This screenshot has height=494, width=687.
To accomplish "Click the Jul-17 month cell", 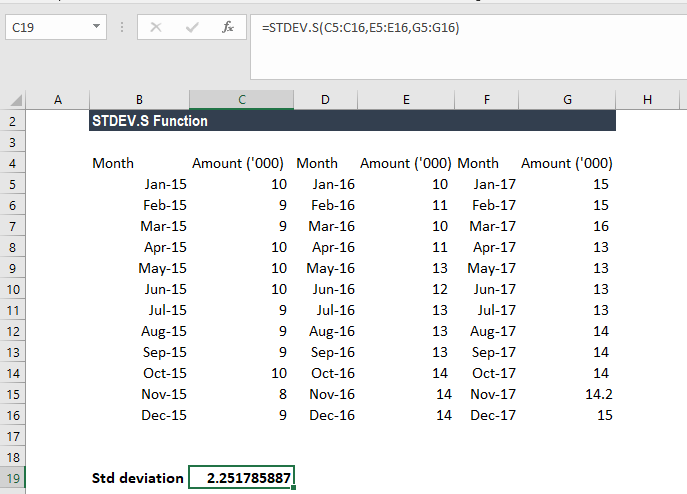I will click(x=487, y=310).
